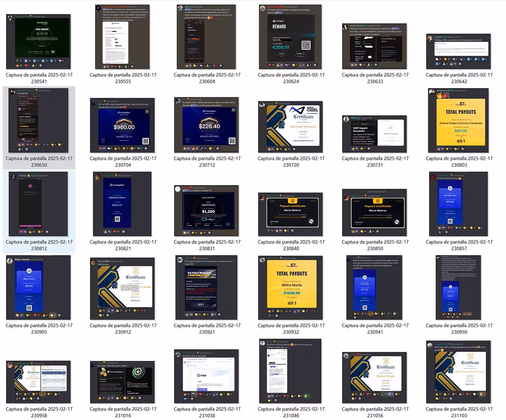
Task: Select the USDT Deposit Successful screenshot
Action: [x=374, y=134]
